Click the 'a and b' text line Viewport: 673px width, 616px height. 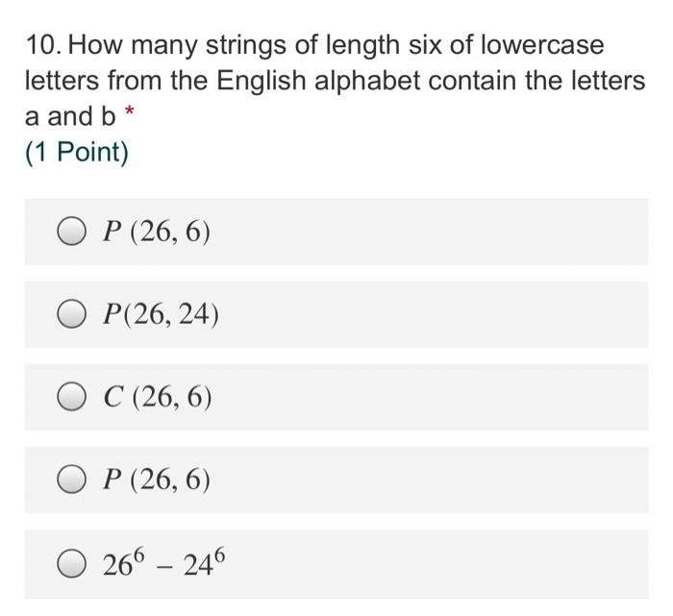tap(70, 116)
